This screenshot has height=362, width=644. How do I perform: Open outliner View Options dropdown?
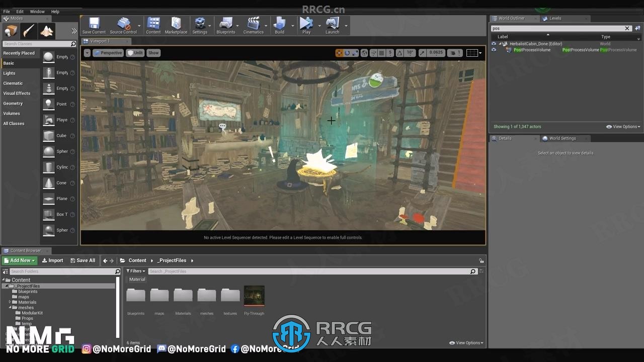tap(623, 127)
